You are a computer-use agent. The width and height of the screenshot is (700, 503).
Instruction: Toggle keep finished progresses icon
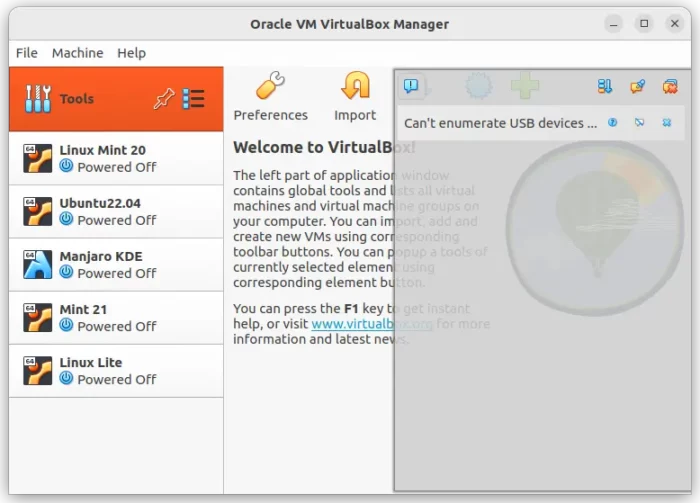[x=638, y=86]
